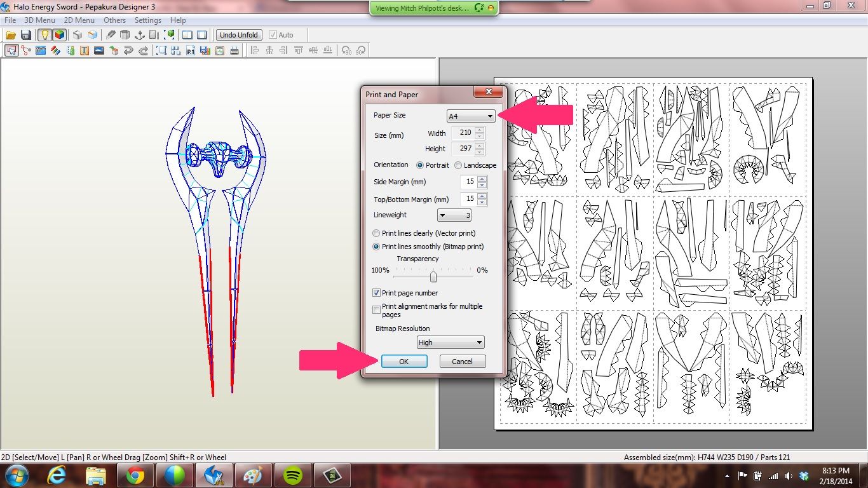Viewport: 868px width, 488px height.
Task: Select the Landscape orientation radio button
Action: pos(458,165)
